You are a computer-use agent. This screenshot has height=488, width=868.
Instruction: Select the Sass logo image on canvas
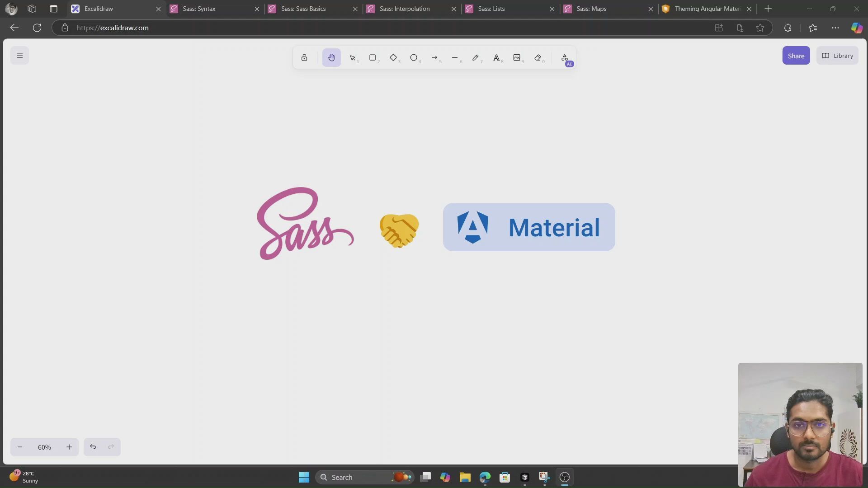click(305, 223)
